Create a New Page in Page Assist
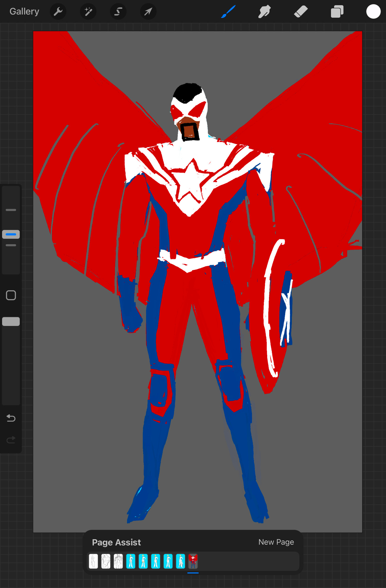386x588 pixels. coord(276,542)
